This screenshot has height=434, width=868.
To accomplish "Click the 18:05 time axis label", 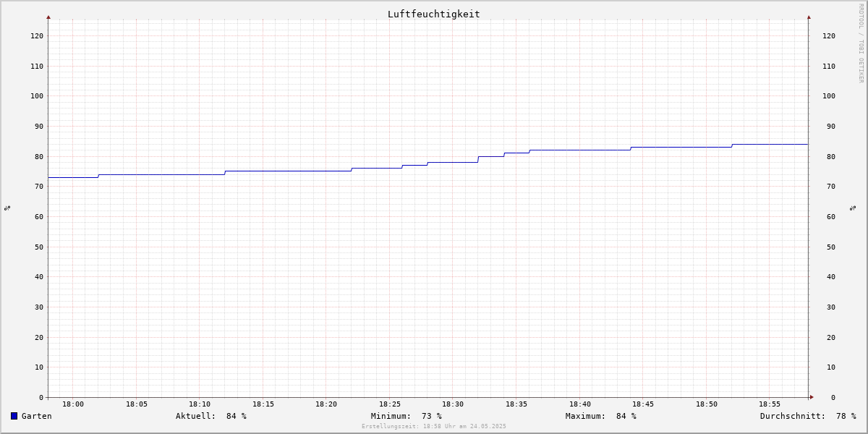I will click(137, 404).
